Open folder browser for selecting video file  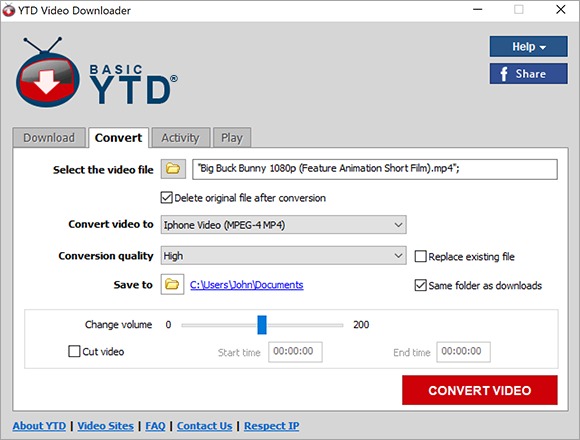click(x=173, y=169)
